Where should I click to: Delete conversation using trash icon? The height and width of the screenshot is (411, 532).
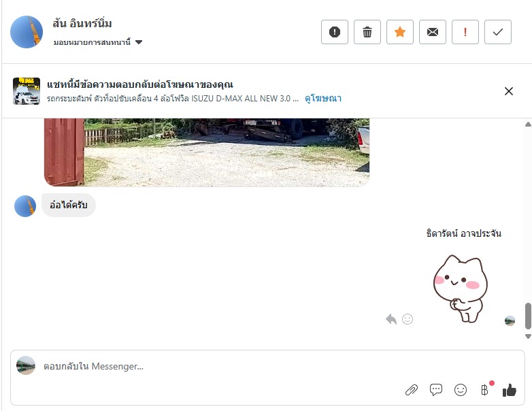[x=367, y=32]
